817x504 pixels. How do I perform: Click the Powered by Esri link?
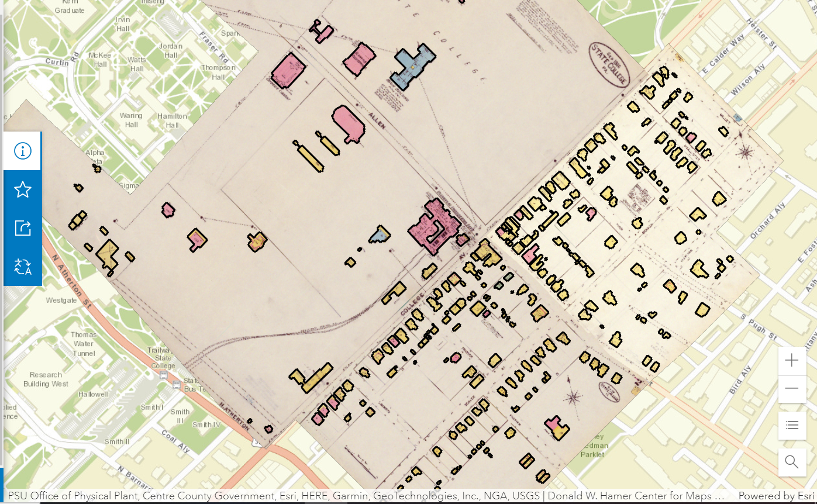[x=777, y=496]
